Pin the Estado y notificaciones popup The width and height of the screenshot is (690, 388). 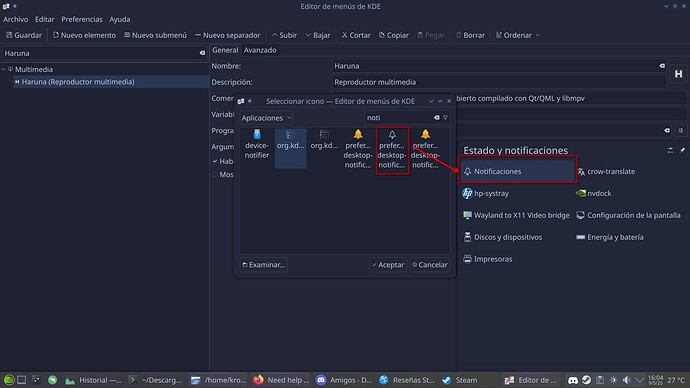pyautogui.click(x=682, y=150)
